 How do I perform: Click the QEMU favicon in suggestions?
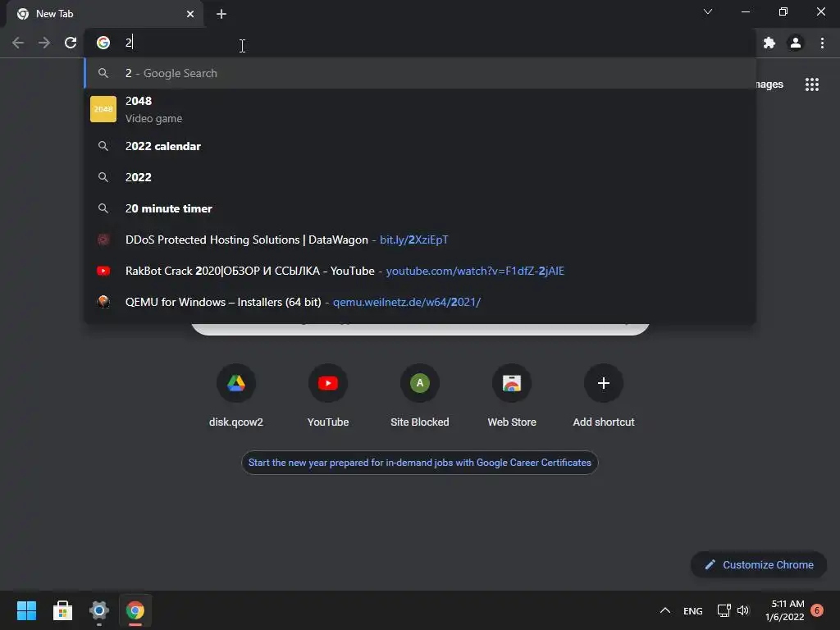pos(103,302)
